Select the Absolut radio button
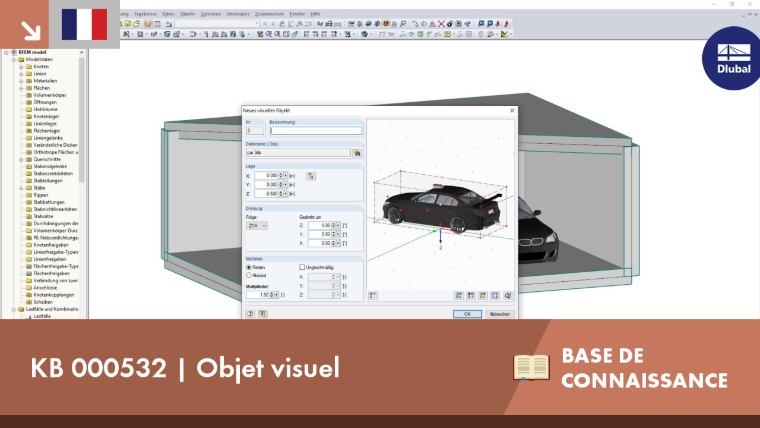Image resolution: width=760 pixels, height=428 pixels. click(249, 275)
